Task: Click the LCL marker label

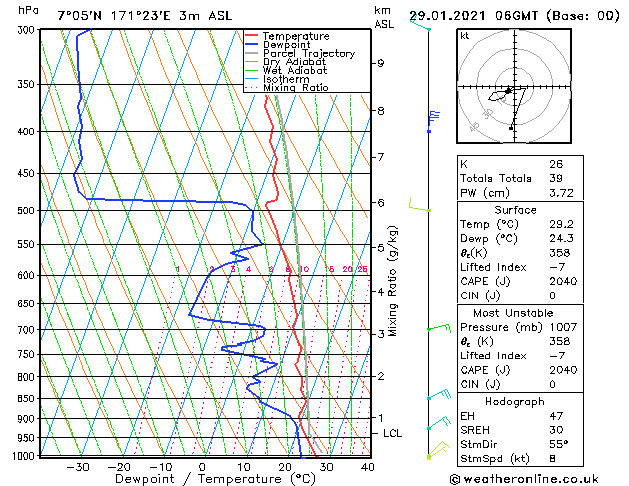Action: [x=392, y=433]
